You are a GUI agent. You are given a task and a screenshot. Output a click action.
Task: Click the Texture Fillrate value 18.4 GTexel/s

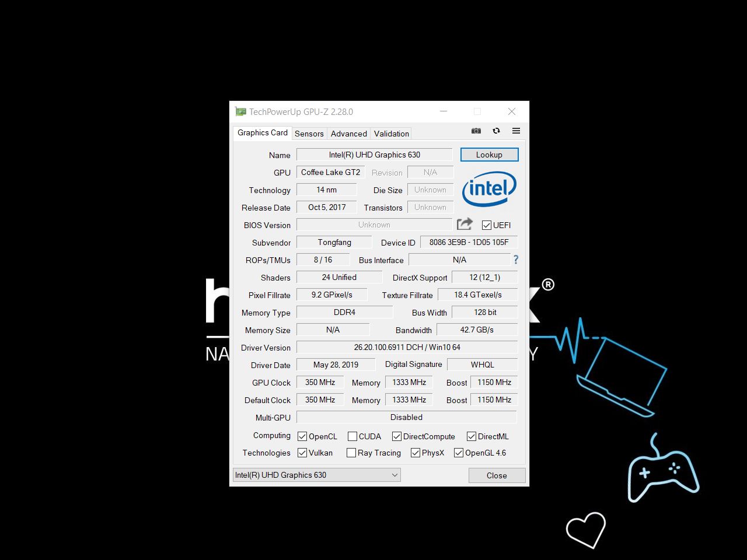pos(478,295)
